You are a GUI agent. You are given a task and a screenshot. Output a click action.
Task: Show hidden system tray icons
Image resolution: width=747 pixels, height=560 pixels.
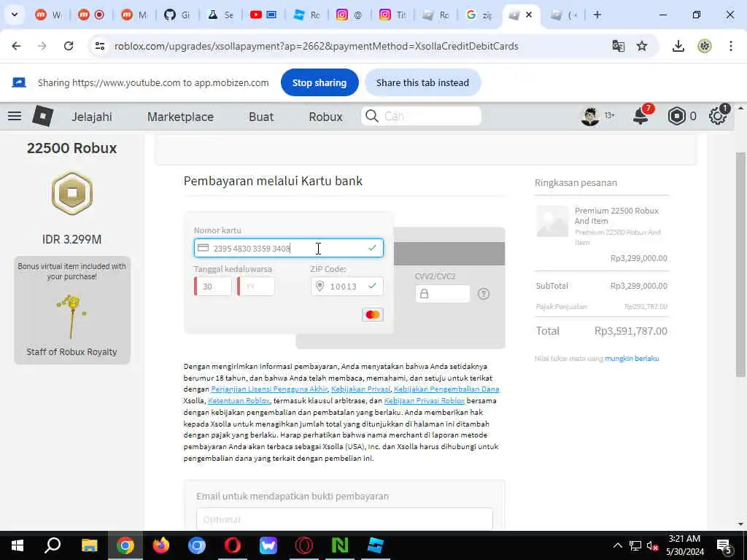(617, 545)
